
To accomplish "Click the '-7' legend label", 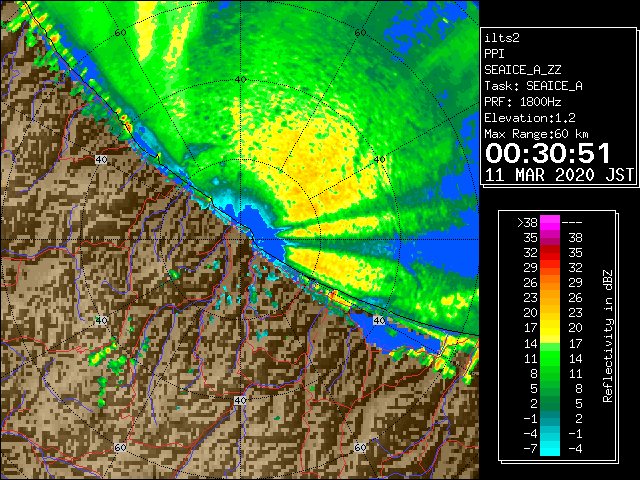I will coord(530,449).
